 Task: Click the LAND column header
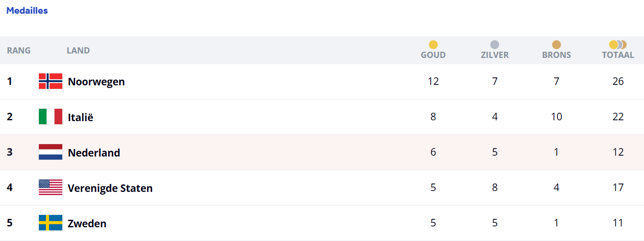pyautogui.click(x=78, y=50)
